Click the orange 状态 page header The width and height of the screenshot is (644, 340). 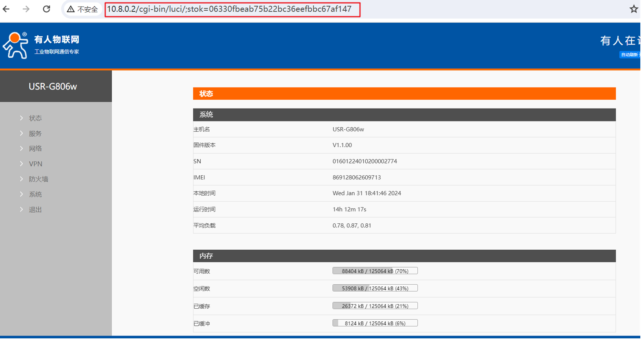(x=404, y=94)
